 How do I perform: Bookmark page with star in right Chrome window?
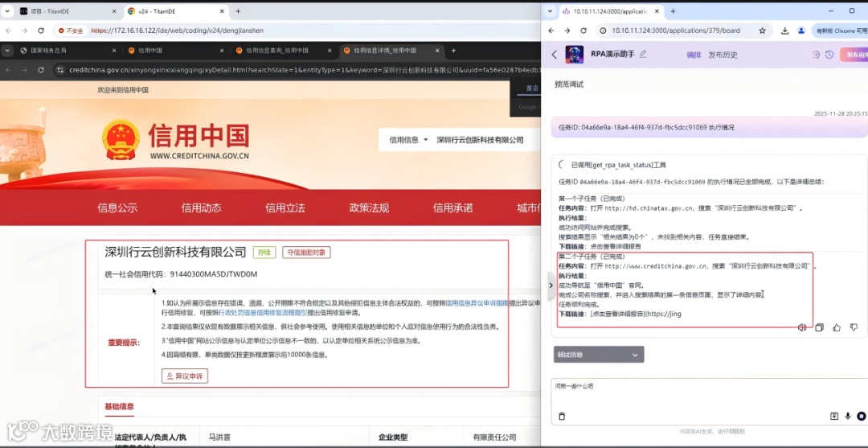pos(762,31)
